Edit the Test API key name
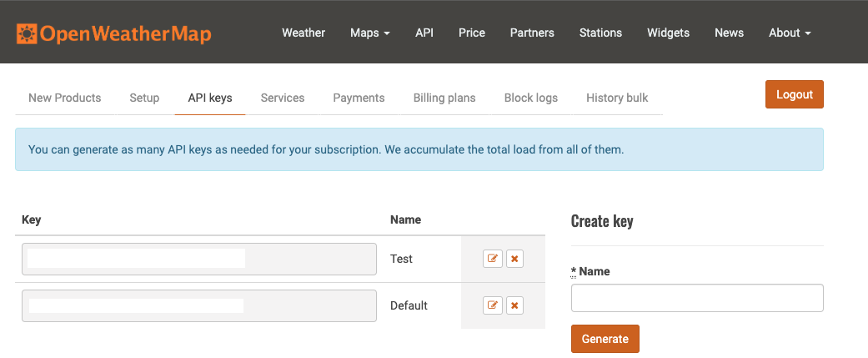 click(493, 259)
